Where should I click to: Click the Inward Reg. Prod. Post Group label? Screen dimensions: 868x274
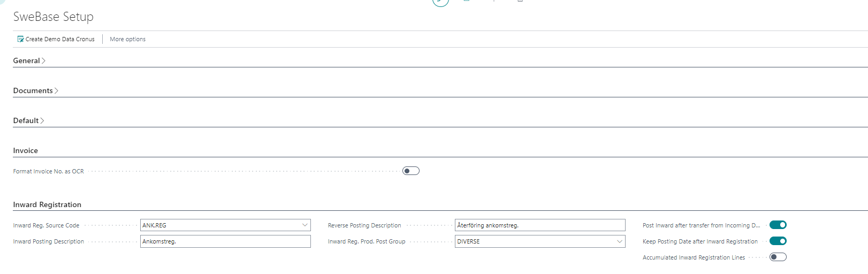tap(367, 241)
